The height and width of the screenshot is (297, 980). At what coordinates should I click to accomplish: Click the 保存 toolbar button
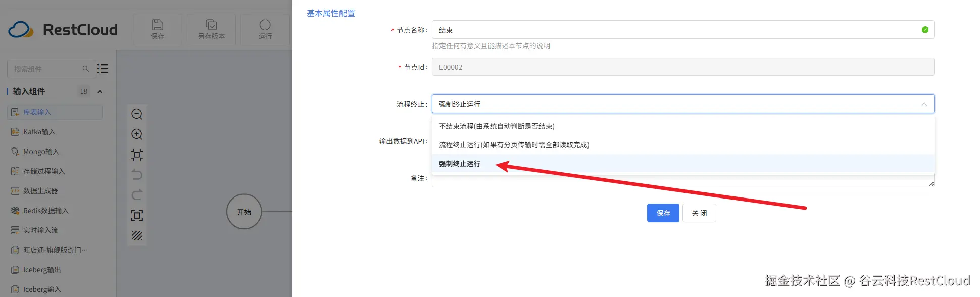tap(158, 30)
